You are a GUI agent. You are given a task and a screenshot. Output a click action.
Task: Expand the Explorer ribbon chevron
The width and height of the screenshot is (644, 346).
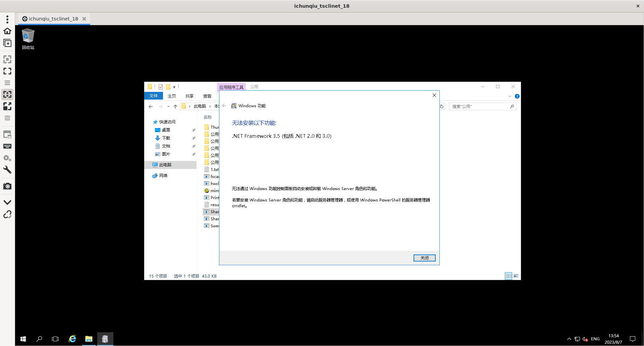point(510,96)
